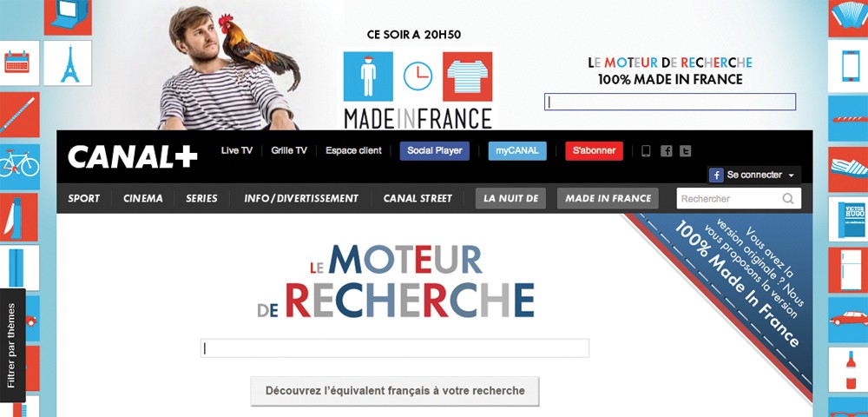Open the Filtrer par thèmes side panel
This screenshot has height=417, width=868.
(x=12, y=345)
